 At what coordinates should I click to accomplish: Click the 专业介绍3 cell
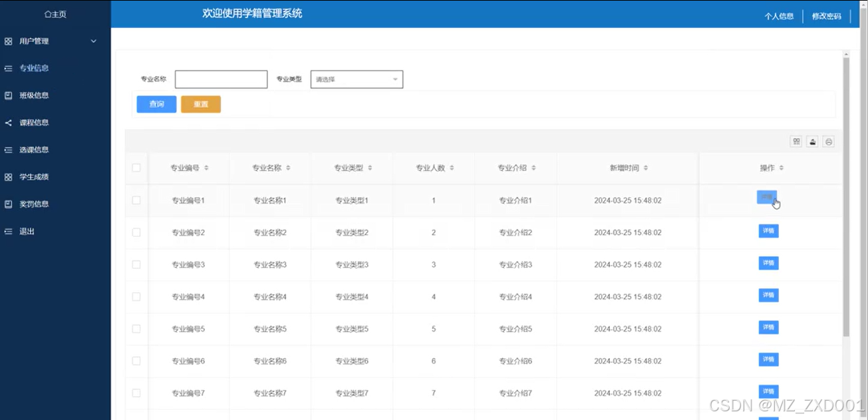click(x=515, y=264)
